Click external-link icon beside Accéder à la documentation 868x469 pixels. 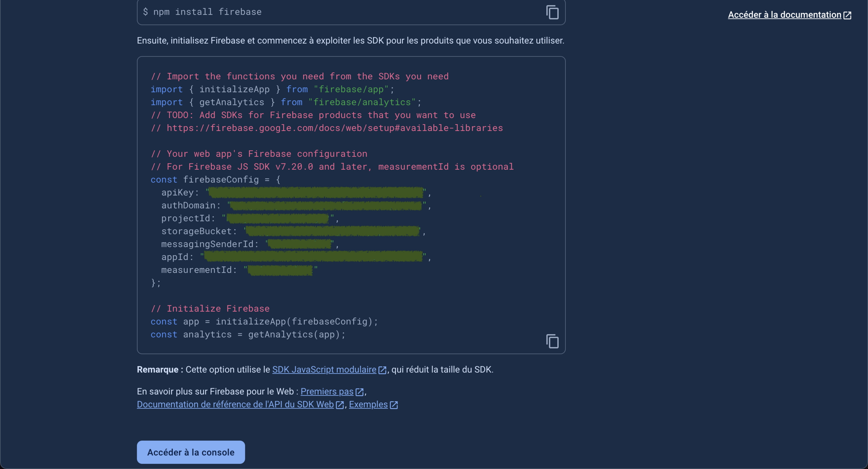(847, 15)
